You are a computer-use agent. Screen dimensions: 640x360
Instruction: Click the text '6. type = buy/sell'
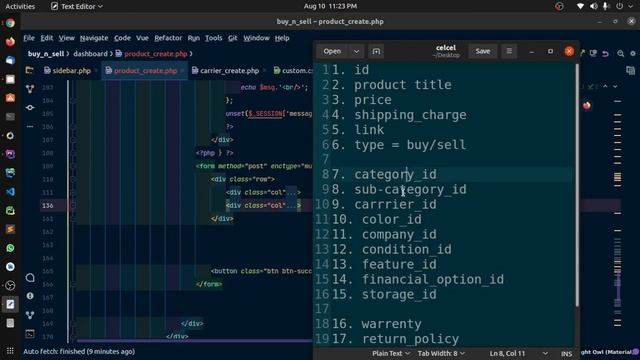point(398,144)
